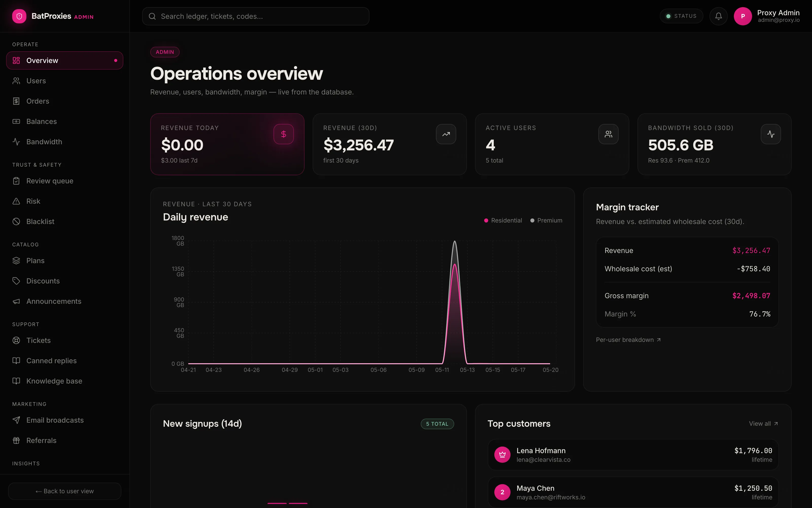Click the Announcements megaphone icon

point(16,301)
